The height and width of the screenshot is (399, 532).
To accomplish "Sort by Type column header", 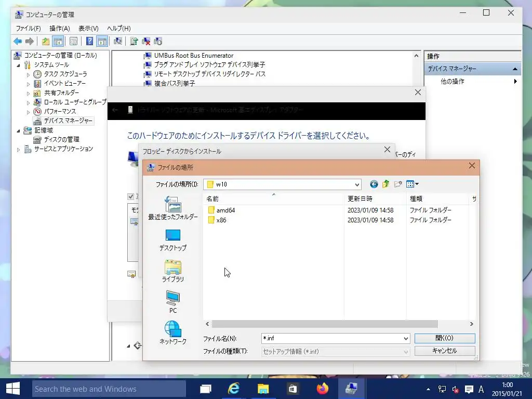I will click(x=437, y=199).
